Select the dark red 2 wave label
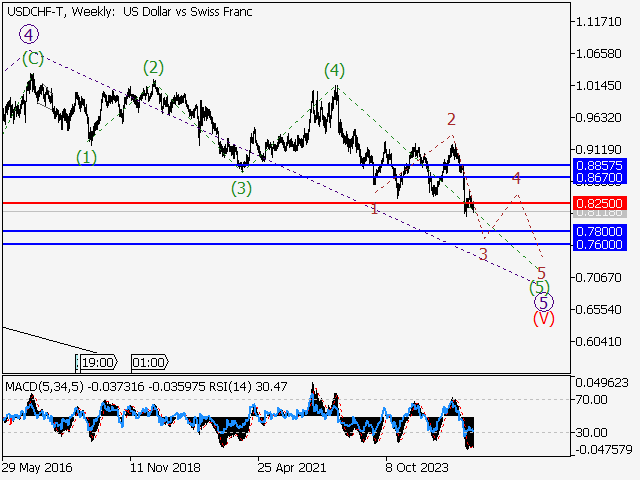 coord(451,119)
